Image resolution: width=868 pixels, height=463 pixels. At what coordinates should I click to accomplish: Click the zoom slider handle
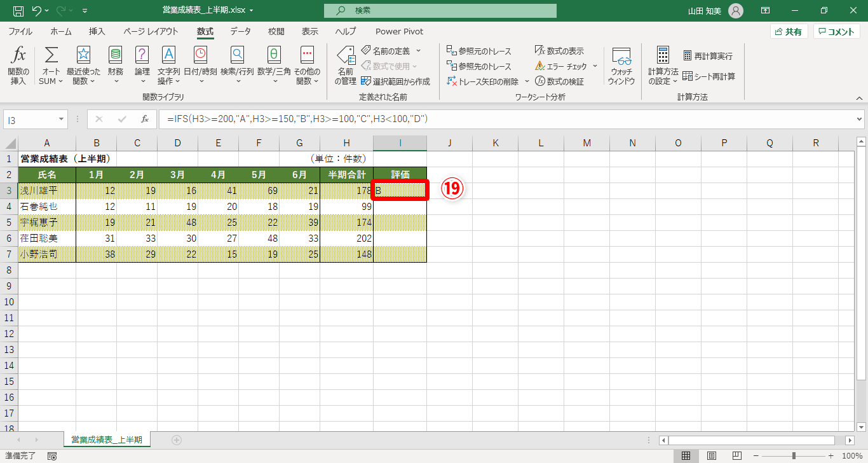[794, 456]
